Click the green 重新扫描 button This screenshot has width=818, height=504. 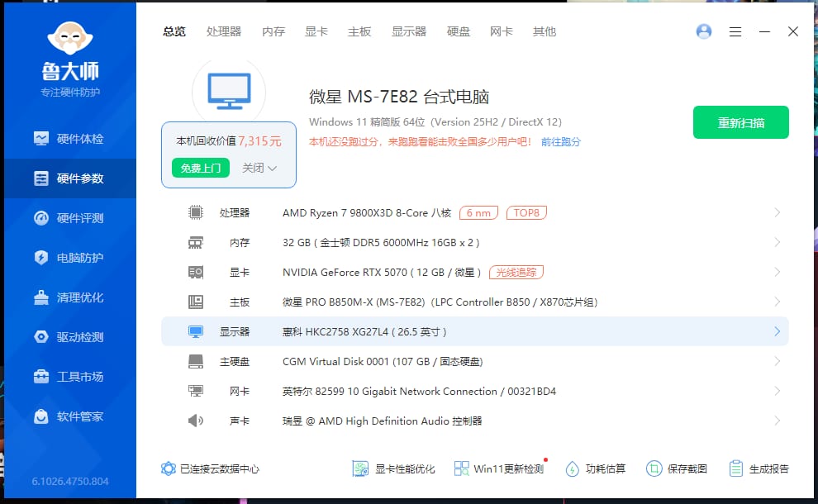(741, 122)
